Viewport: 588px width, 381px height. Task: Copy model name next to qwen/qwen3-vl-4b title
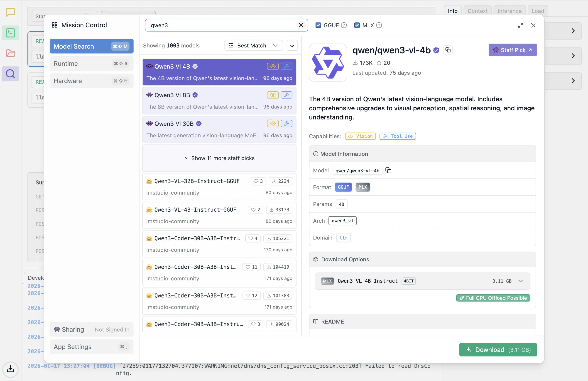pos(448,50)
